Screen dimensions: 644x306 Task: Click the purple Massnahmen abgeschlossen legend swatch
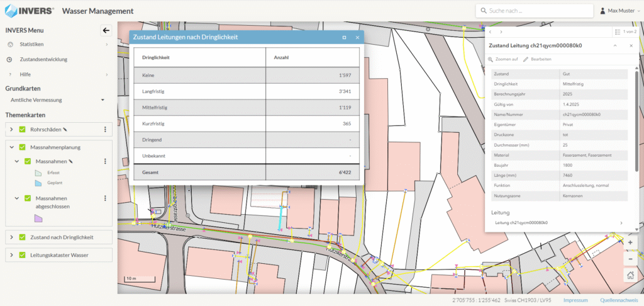[38, 218]
